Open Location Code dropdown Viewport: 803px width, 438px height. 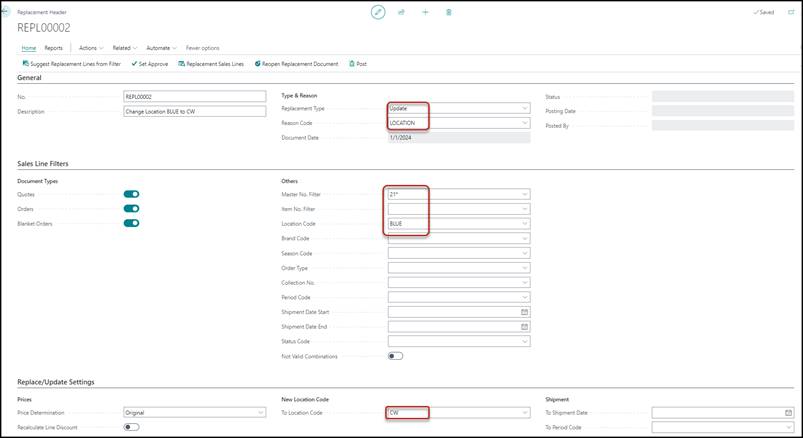(x=524, y=224)
